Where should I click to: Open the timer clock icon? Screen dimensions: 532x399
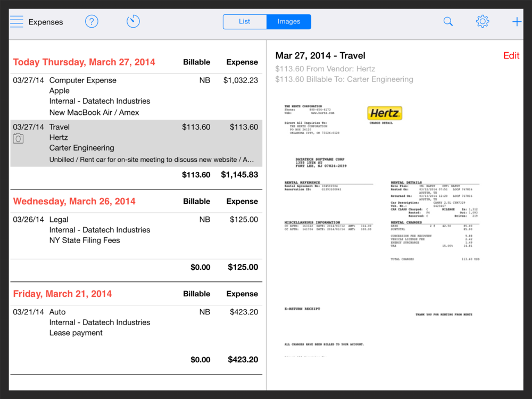tap(133, 21)
